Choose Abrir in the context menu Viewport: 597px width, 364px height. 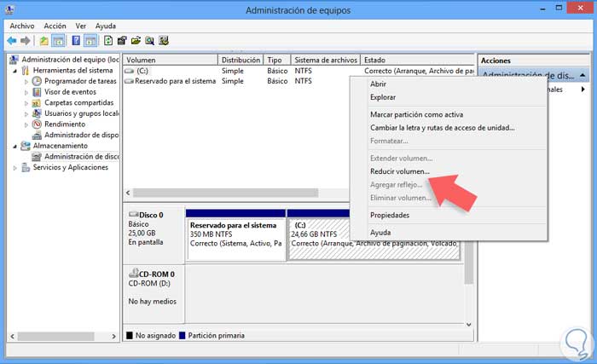(x=378, y=84)
